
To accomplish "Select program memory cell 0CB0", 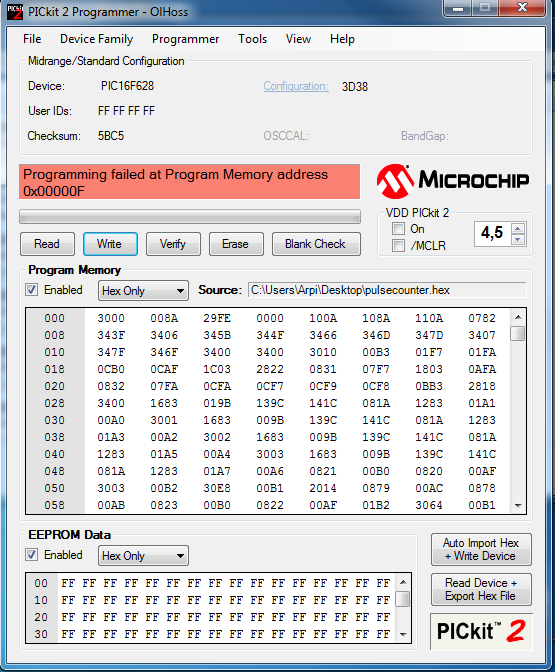I will (x=111, y=369).
